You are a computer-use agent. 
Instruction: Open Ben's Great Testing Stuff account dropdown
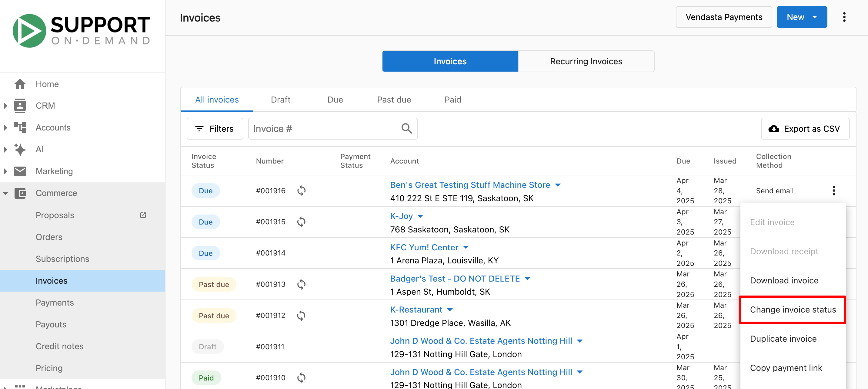click(x=558, y=185)
